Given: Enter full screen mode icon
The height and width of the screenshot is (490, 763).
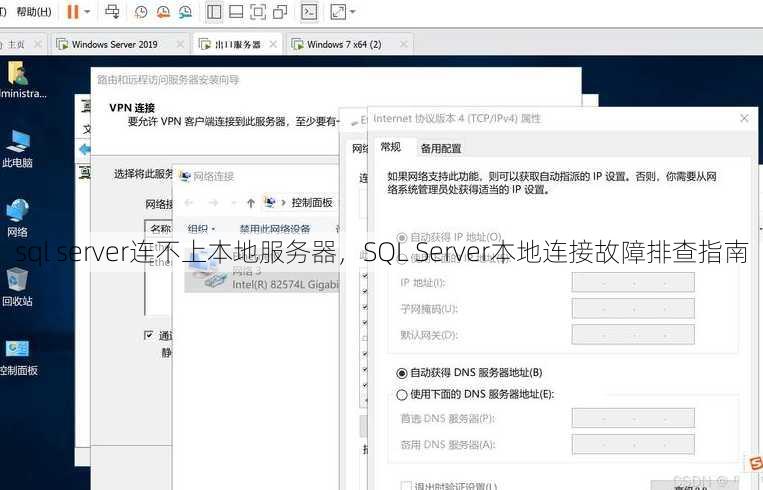Looking at the screenshot, I should [258, 12].
